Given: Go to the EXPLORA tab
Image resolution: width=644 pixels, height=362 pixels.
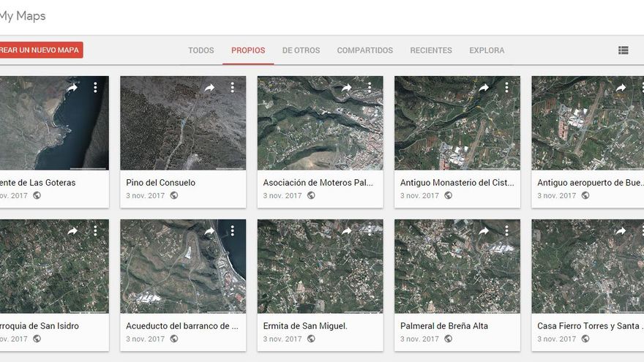Looking at the screenshot, I should pos(487,50).
